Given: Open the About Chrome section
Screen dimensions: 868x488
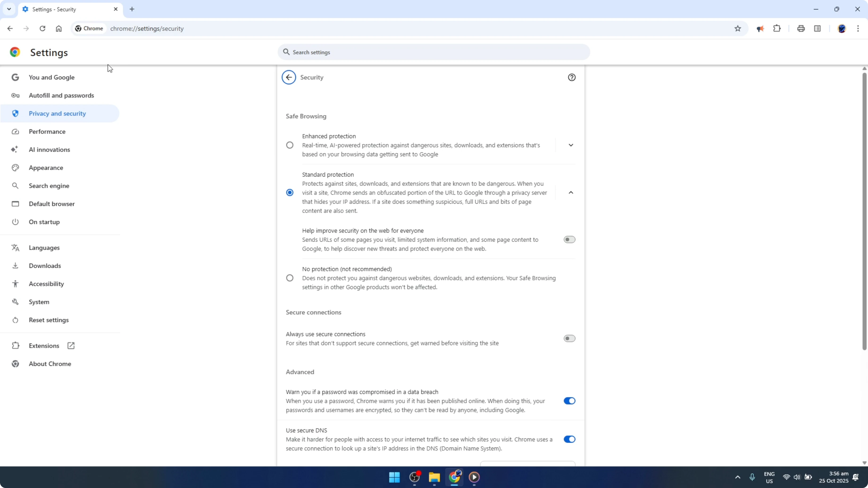Looking at the screenshot, I should point(50,364).
